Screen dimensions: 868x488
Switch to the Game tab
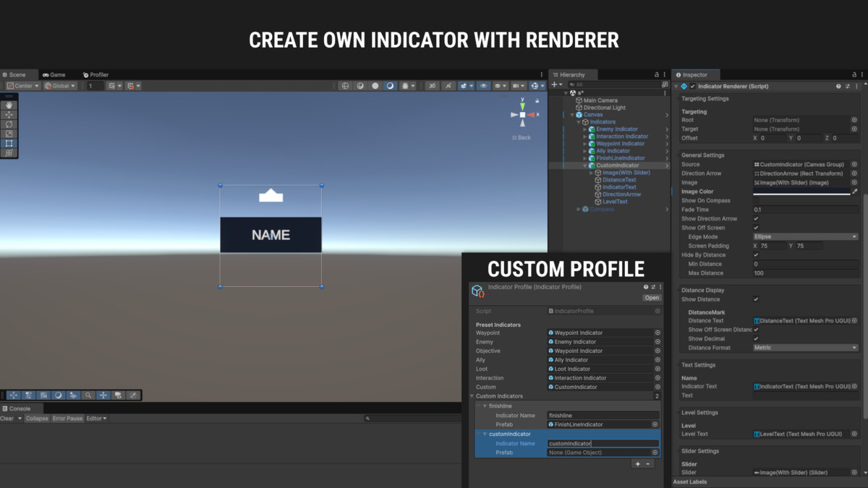click(54, 74)
